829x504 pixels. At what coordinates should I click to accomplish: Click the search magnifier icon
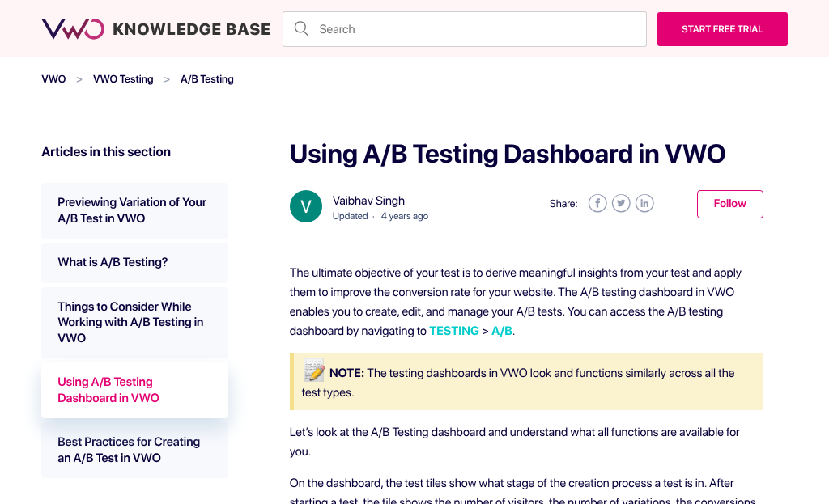[301, 28]
